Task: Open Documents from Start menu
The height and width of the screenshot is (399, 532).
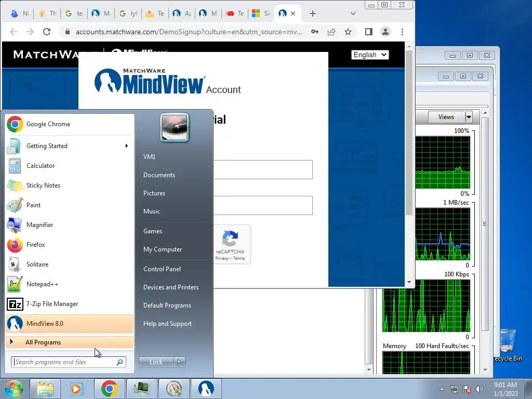Action: (159, 175)
